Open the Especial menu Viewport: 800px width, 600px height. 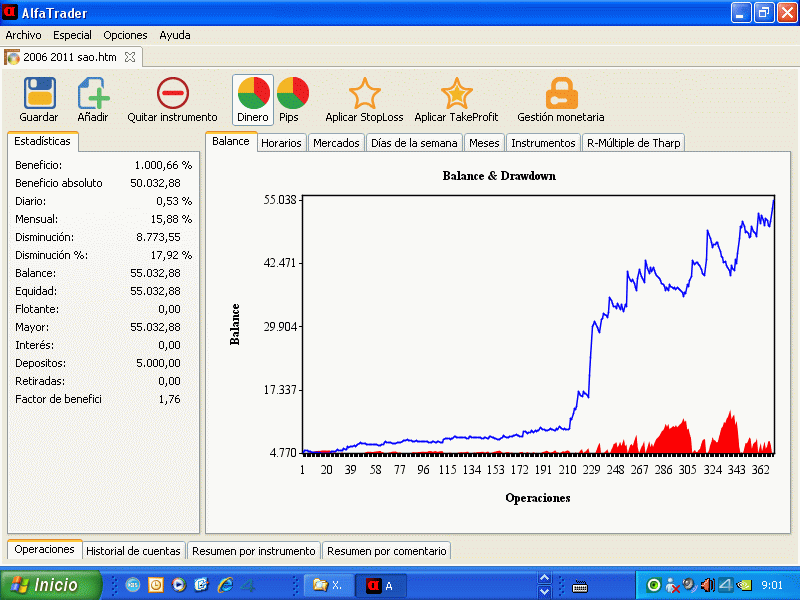coord(72,35)
